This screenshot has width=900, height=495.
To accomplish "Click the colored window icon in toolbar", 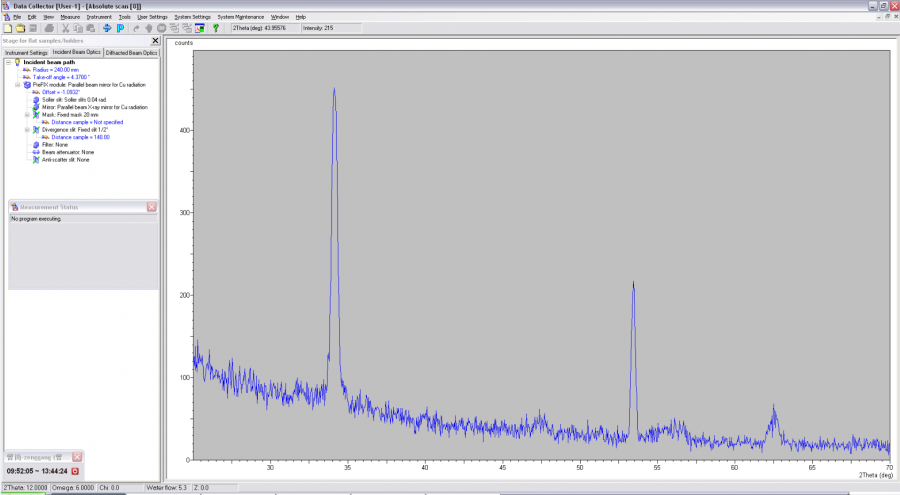I will 200,28.
